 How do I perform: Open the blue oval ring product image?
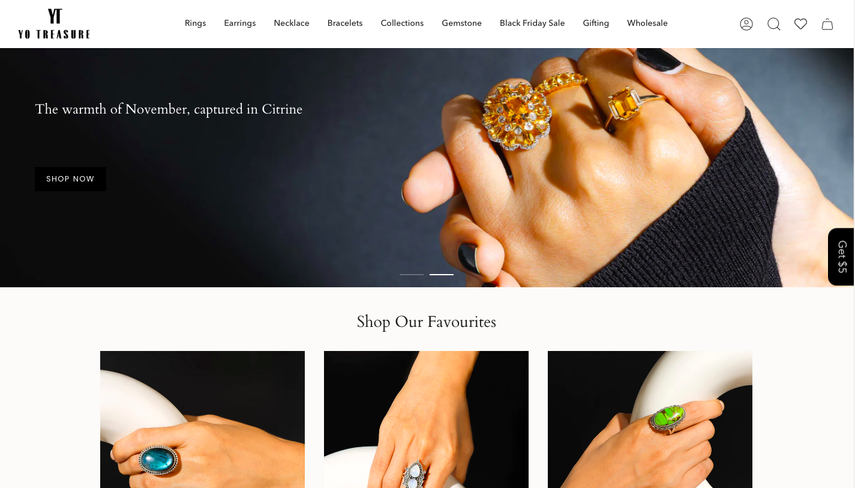pos(202,419)
